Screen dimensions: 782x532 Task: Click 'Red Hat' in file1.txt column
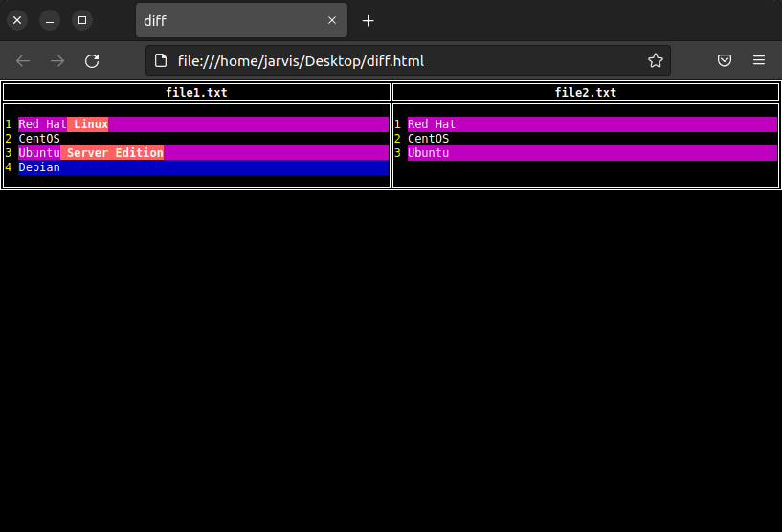coord(42,124)
